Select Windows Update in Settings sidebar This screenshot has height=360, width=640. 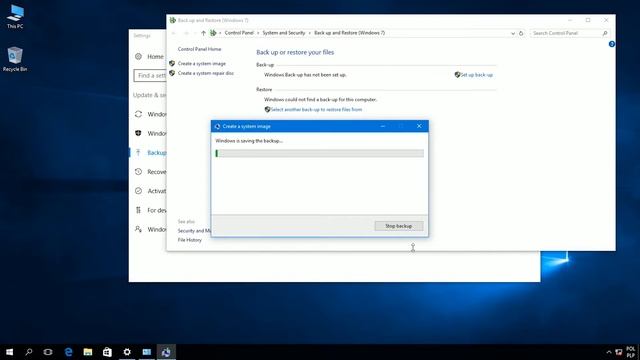tap(149, 114)
